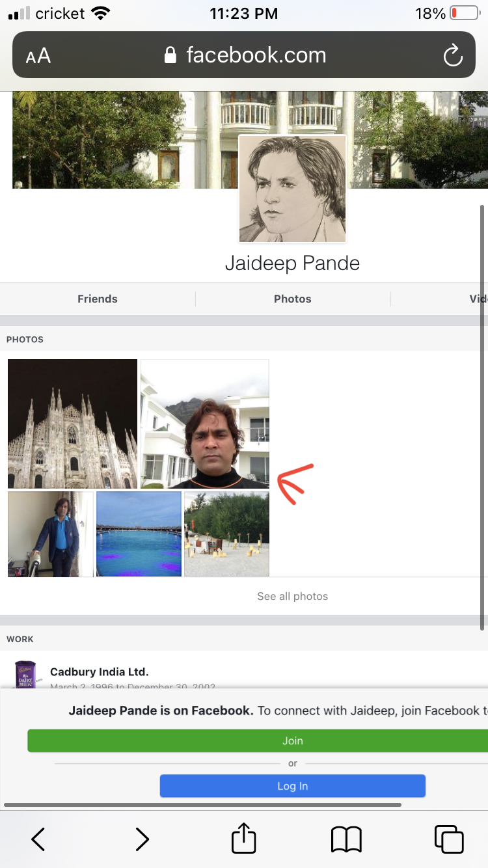The image size is (488, 868).
Task: Tap "Jaideep Pande is on Facebook." banner text
Action: 161,711
